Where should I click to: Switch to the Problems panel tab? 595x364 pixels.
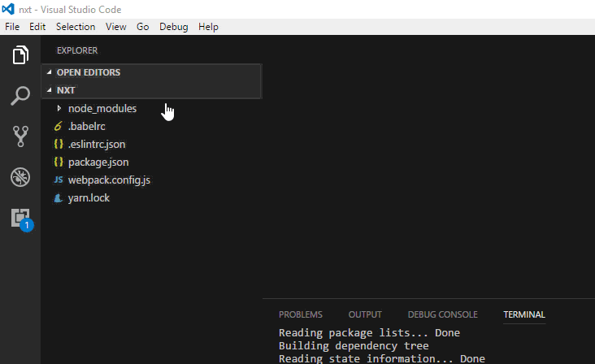[300, 314]
